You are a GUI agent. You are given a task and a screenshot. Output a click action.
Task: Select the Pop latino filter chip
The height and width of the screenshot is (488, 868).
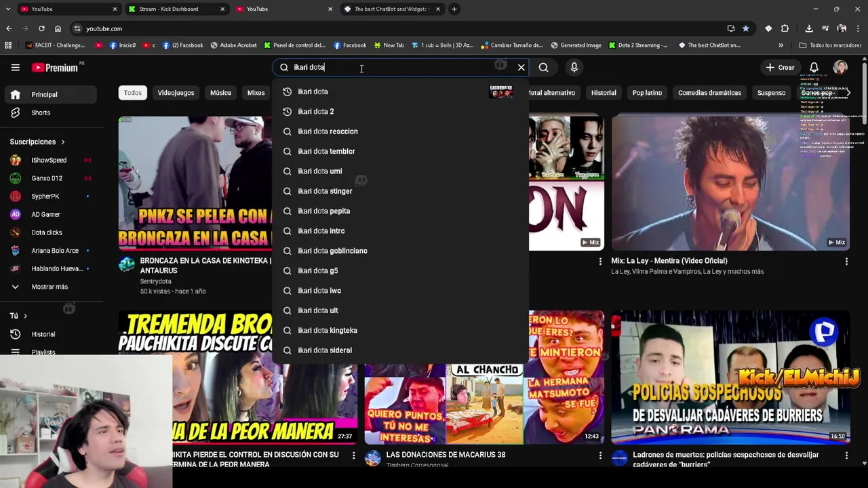point(647,93)
